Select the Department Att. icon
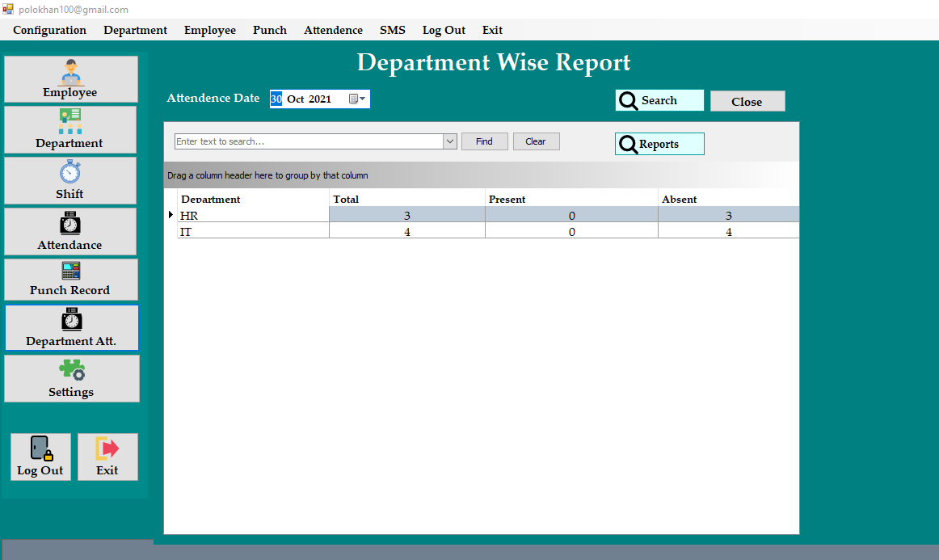 tap(69, 320)
